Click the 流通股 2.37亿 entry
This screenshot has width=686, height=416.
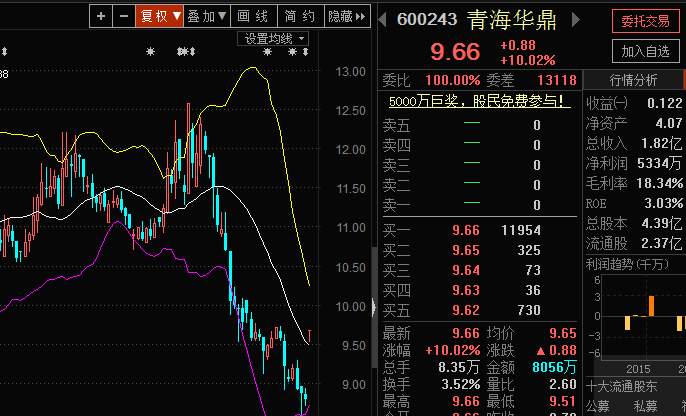(x=634, y=243)
